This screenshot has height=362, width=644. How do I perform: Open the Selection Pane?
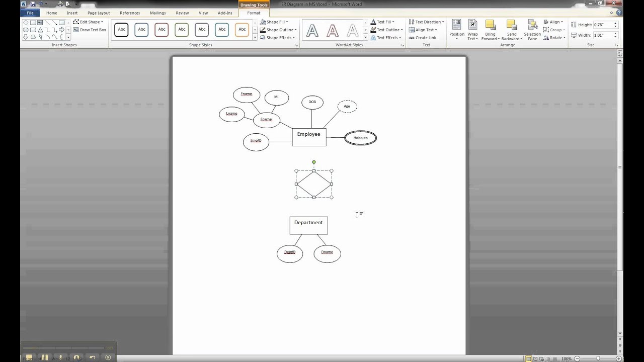point(532,30)
